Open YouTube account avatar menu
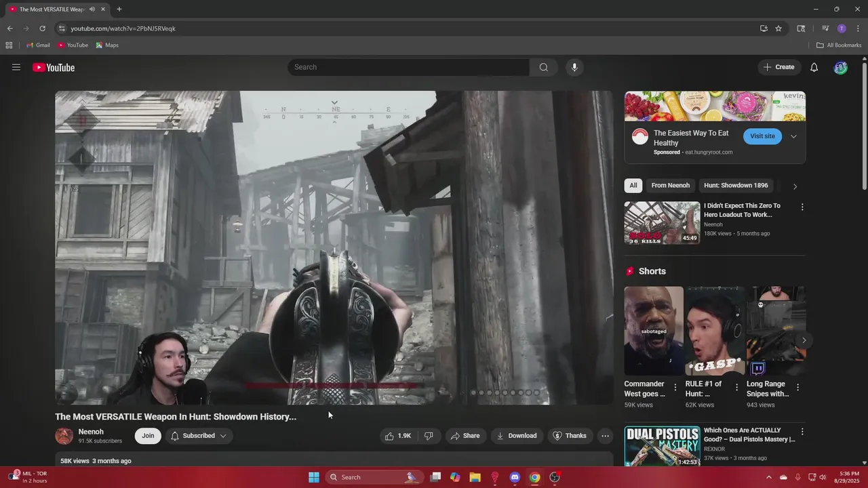 [x=840, y=67]
